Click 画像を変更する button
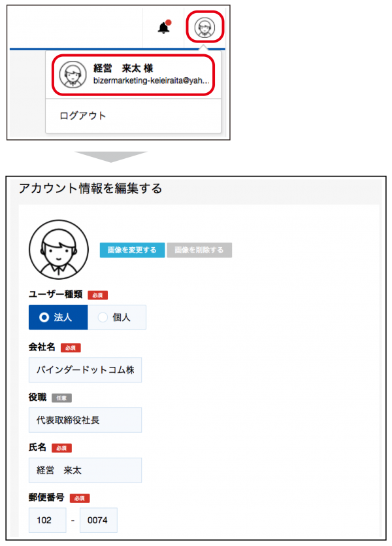Image resolution: width=392 pixels, height=546 pixels. (x=132, y=250)
